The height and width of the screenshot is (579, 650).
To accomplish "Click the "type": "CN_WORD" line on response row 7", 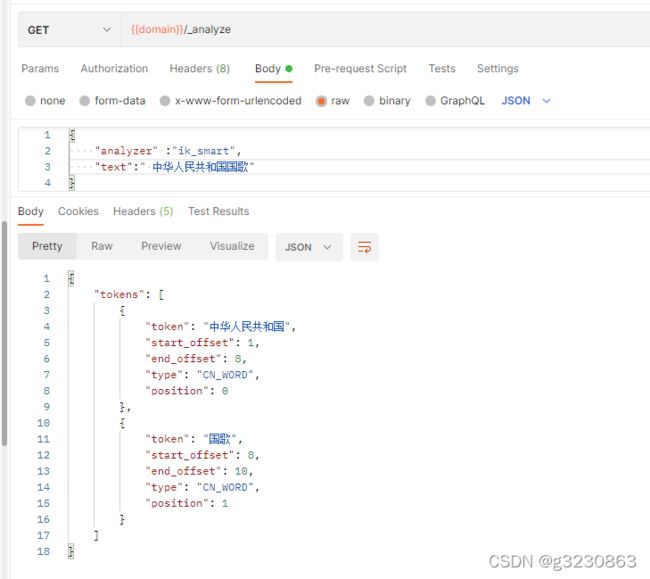I will (202, 375).
